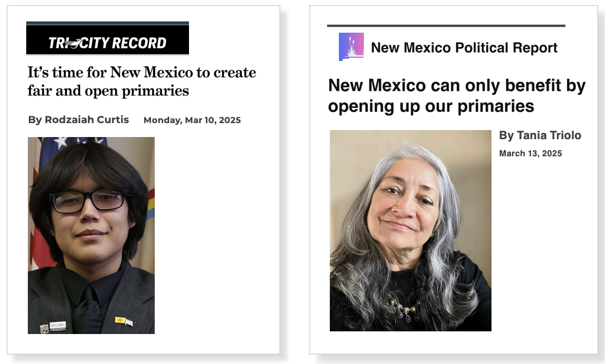
Task: Click author byline Tania Triolo
Action: (x=540, y=135)
